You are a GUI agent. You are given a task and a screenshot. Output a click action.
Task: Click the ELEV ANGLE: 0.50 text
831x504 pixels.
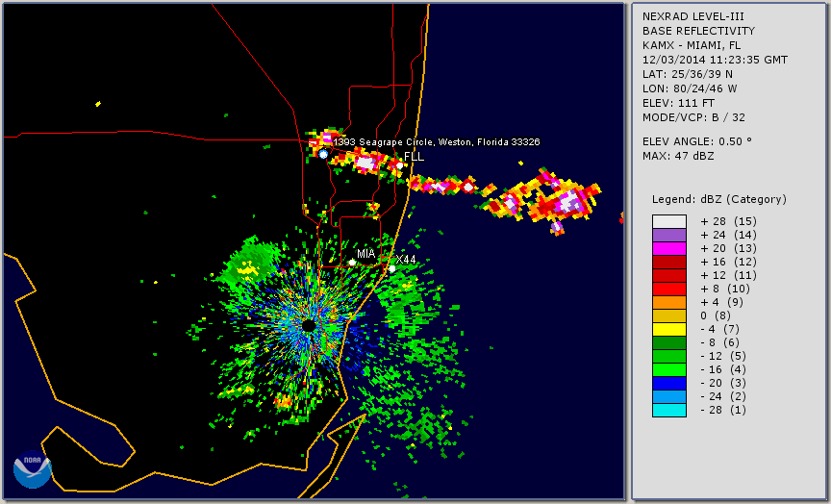697,141
